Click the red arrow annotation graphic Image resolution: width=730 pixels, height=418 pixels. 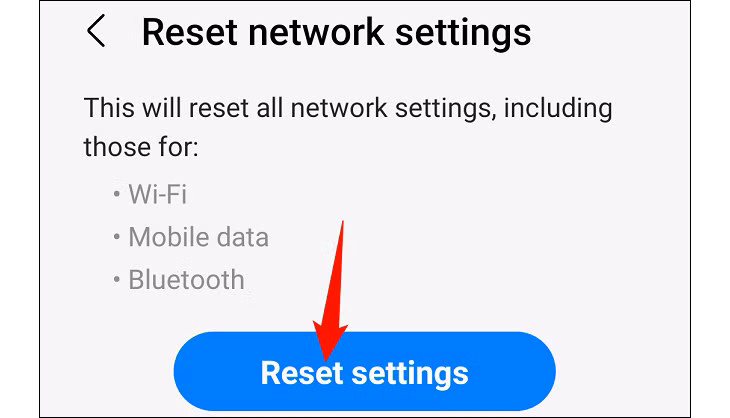tap(331, 290)
